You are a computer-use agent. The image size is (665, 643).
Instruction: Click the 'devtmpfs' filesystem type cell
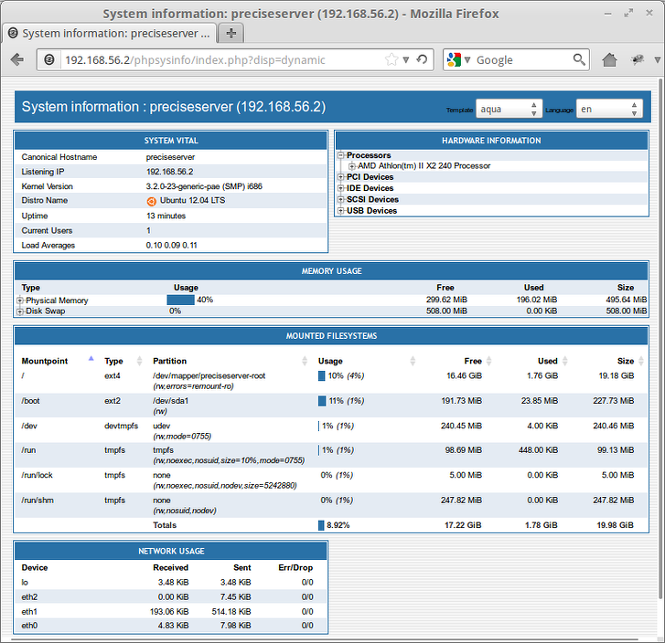point(121,426)
